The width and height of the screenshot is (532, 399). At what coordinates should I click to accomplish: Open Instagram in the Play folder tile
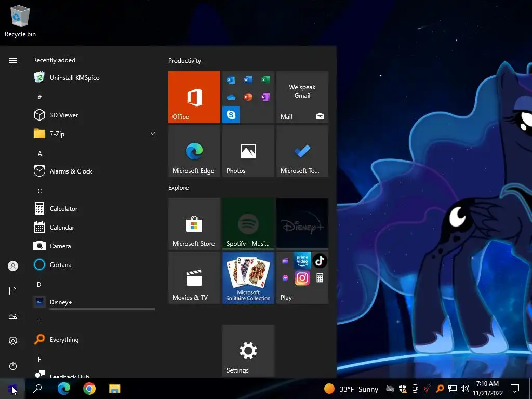coord(302,278)
